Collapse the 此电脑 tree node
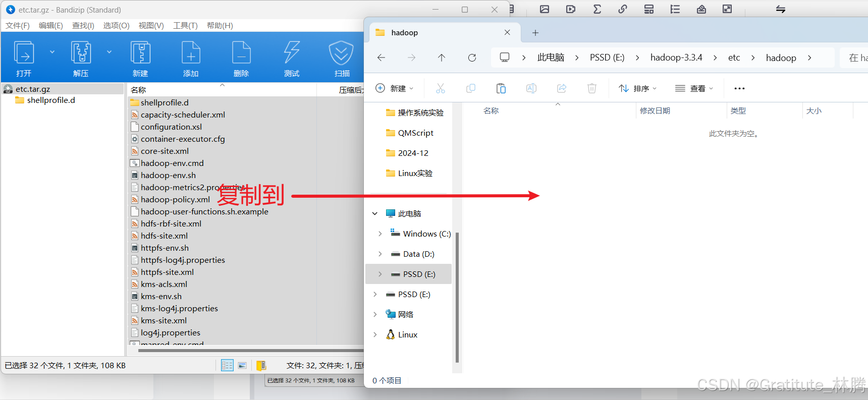 [375, 213]
